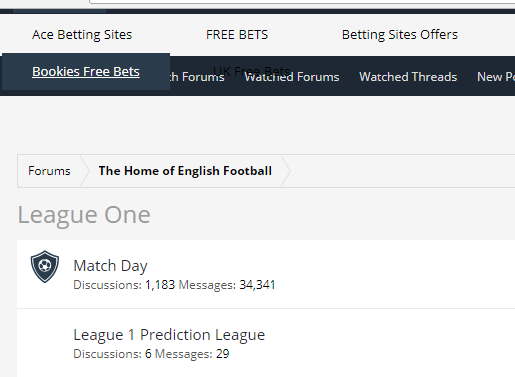This screenshot has height=377, width=515.
Task: Select Betting Sites Offers in top navigation
Action: [400, 35]
